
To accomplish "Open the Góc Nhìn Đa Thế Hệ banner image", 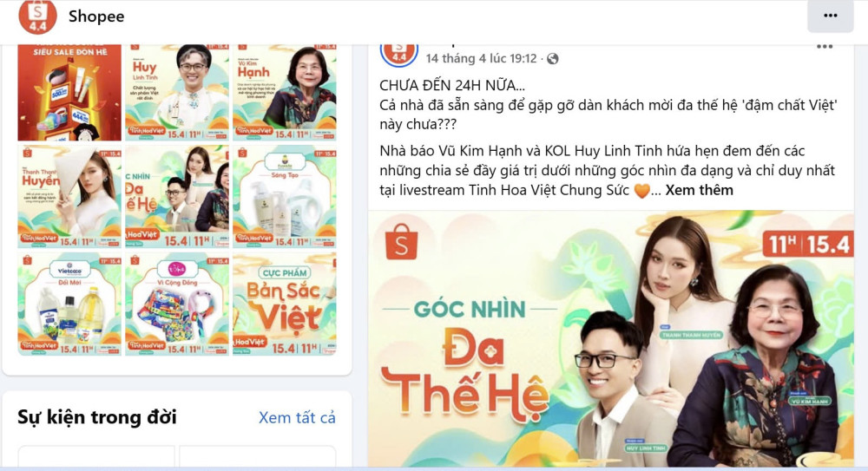I will (611, 339).
